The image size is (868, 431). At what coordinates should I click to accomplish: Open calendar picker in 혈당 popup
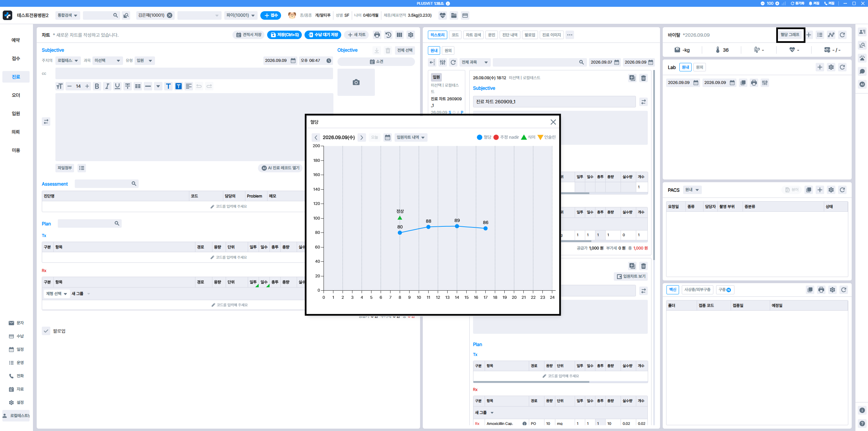387,137
